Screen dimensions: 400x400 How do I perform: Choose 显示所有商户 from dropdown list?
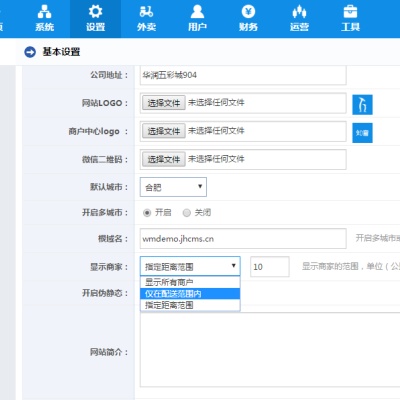[190, 282]
